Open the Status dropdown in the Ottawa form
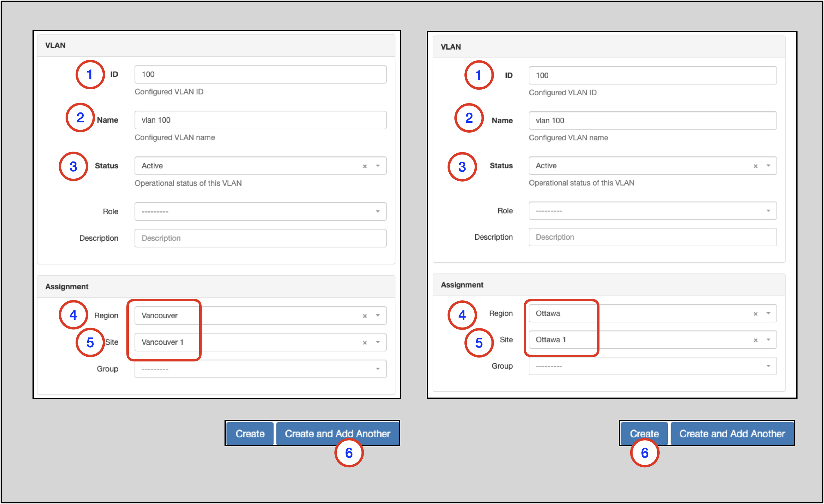 768,165
